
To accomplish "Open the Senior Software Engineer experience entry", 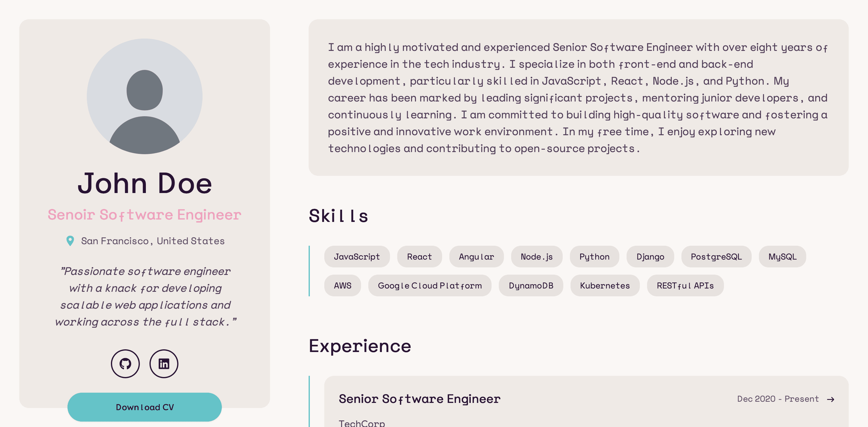I will 419,399.
